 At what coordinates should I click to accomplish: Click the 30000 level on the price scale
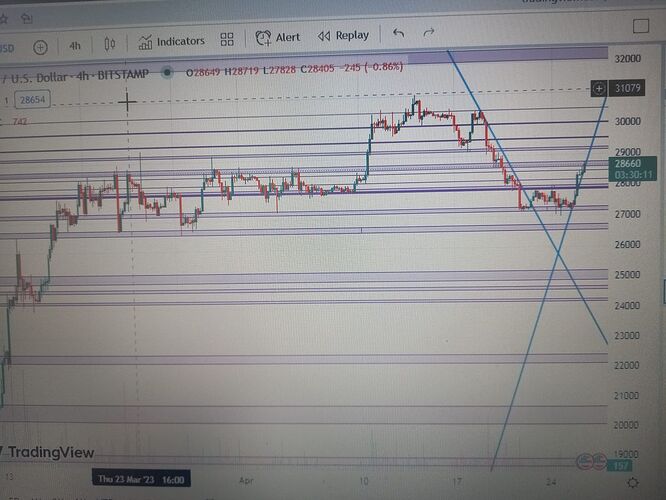627,122
